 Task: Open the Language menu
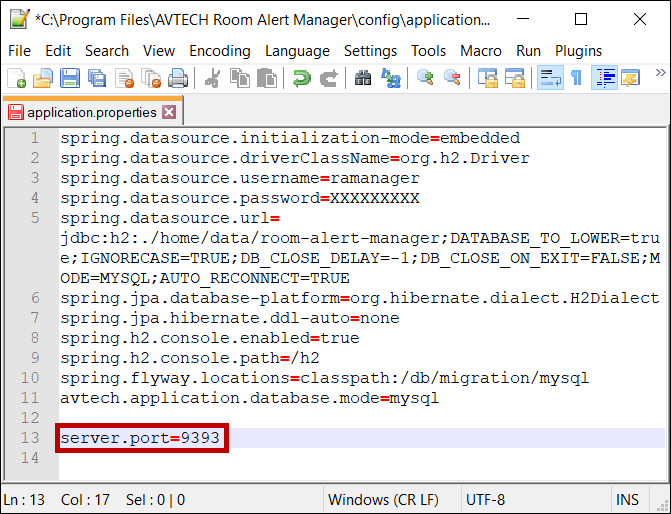(297, 50)
